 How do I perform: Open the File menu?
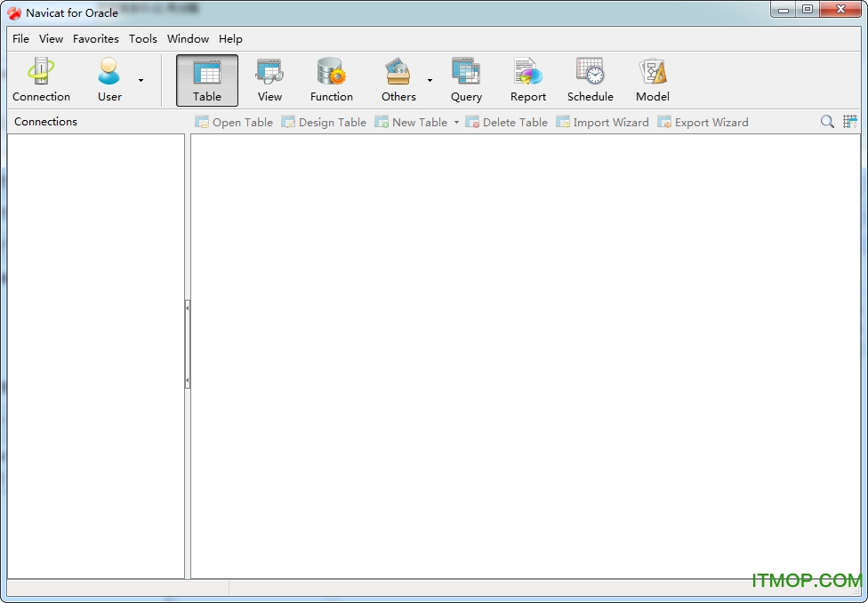tap(20, 39)
